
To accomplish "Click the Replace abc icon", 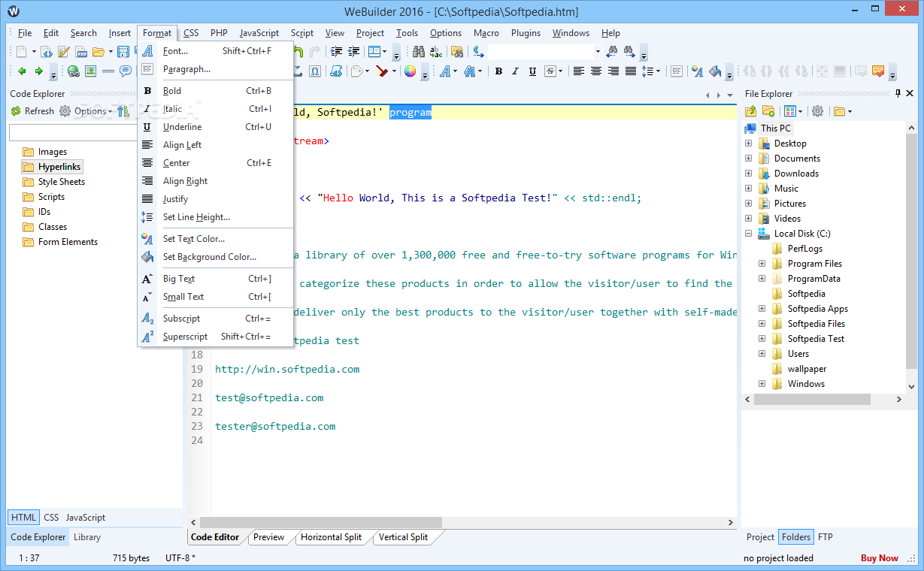I will [436, 52].
